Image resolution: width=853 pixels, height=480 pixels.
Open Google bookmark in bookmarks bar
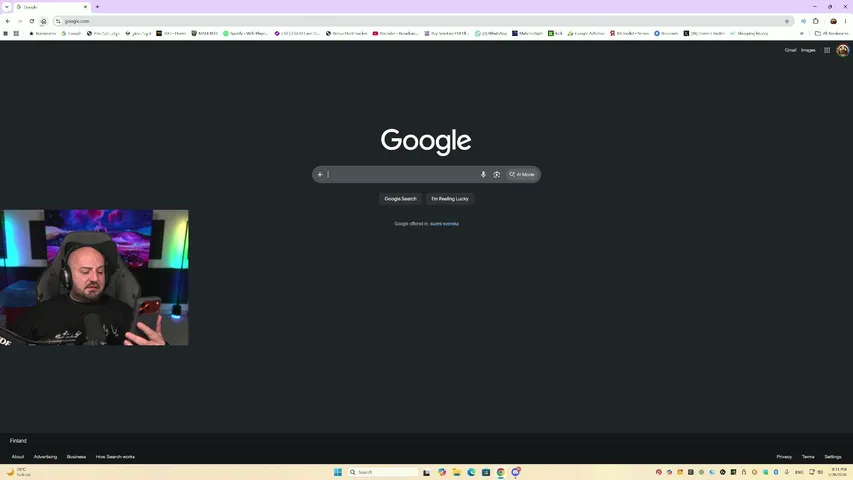[71, 33]
